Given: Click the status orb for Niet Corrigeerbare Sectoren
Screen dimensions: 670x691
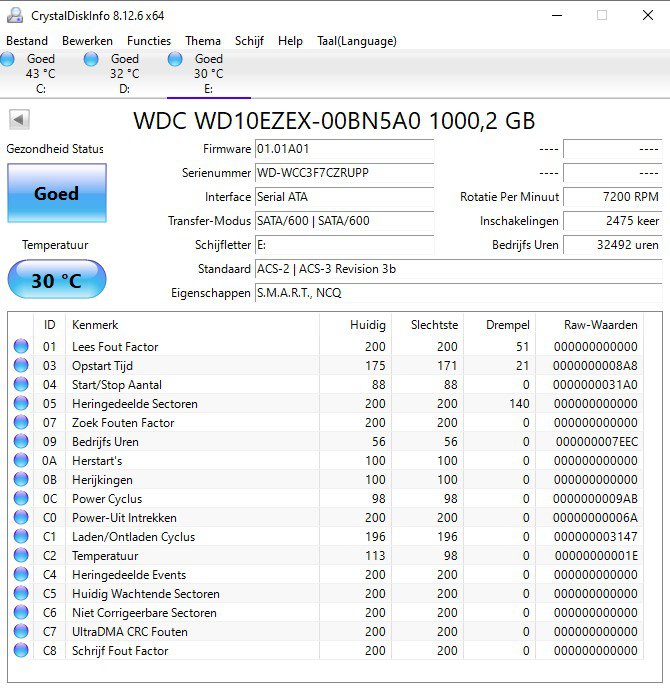Looking at the screenshot, I should point(21,612).
